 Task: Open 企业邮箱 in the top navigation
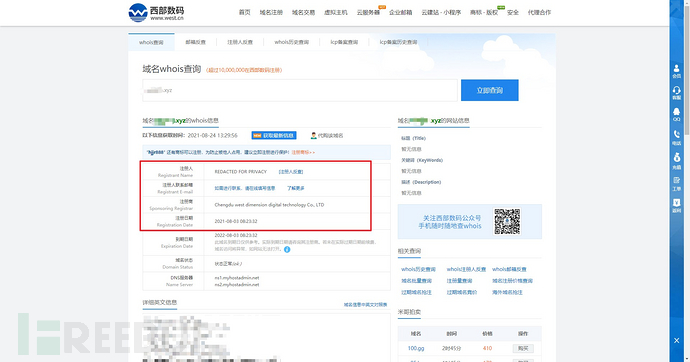[400, 12]
